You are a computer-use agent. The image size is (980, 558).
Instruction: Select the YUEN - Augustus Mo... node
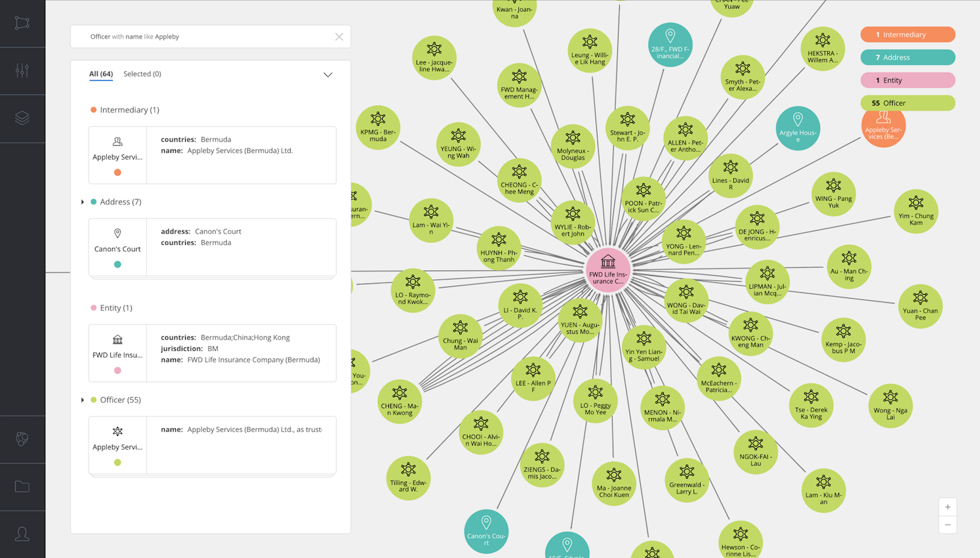click(x=580, y=320)
